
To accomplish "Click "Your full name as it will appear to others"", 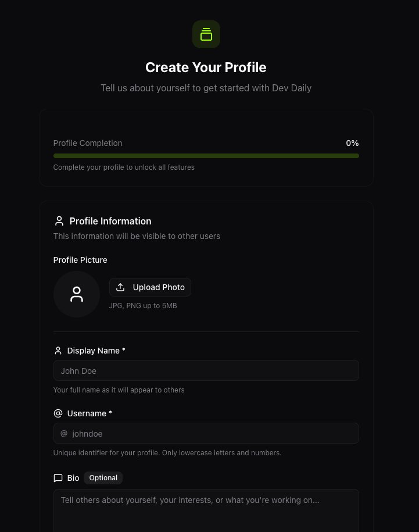I will coord(119,390).
